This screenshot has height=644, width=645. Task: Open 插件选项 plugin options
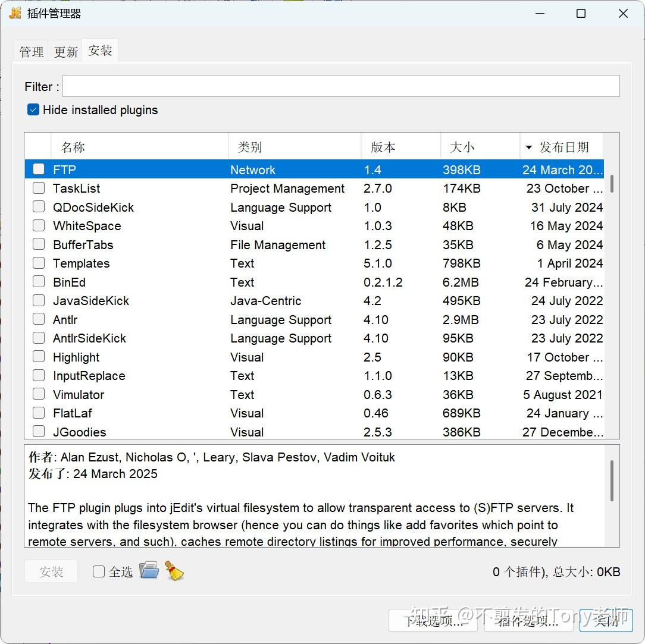point(528,621)
